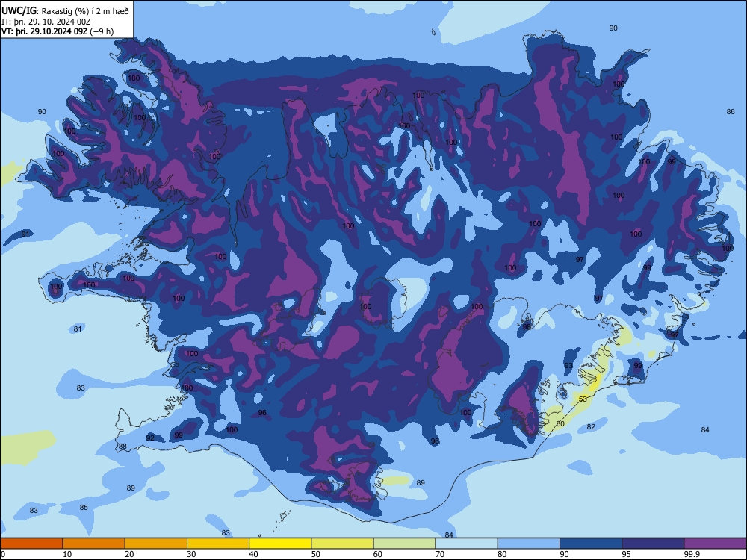The height and width of the screenshot is (560, 747).
Task: Click the '98' humidity value on the map
Action: click(x=527, y=327)
